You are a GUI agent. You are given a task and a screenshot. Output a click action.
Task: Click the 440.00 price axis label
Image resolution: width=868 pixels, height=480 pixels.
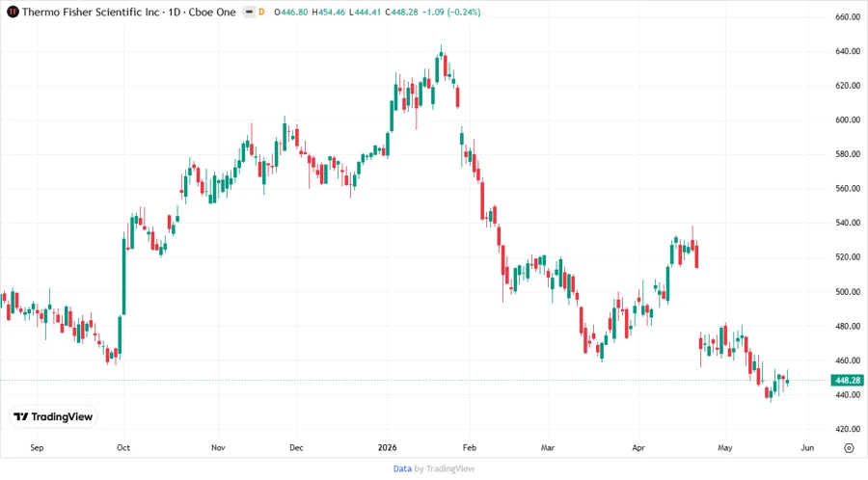click(848, 395)
